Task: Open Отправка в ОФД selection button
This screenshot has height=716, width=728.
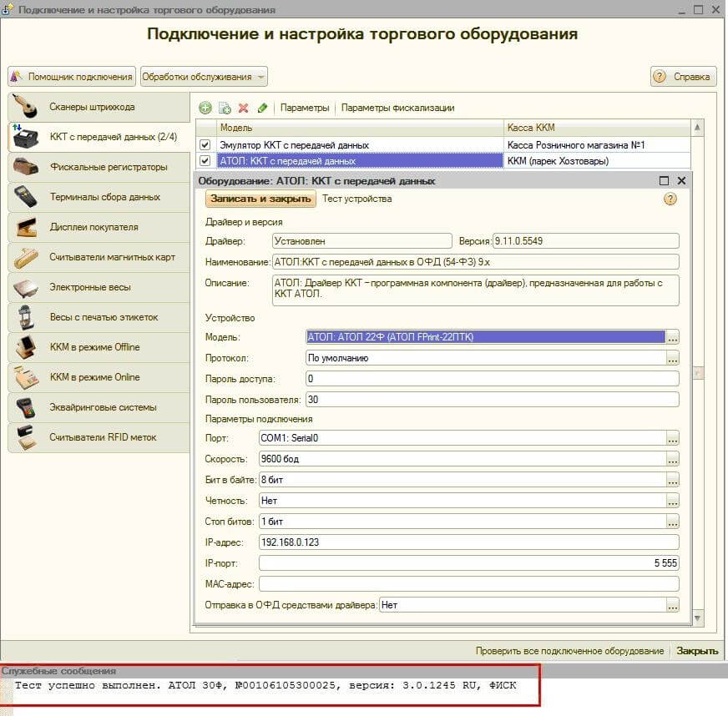Action: tap(673, 605)
